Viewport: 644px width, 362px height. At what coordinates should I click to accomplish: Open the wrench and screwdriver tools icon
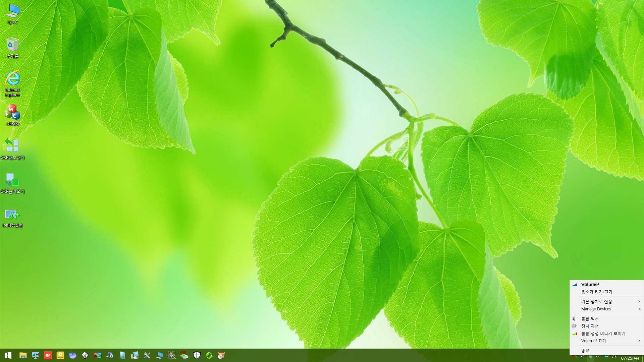pyautogui.click(x=147, y=355)
